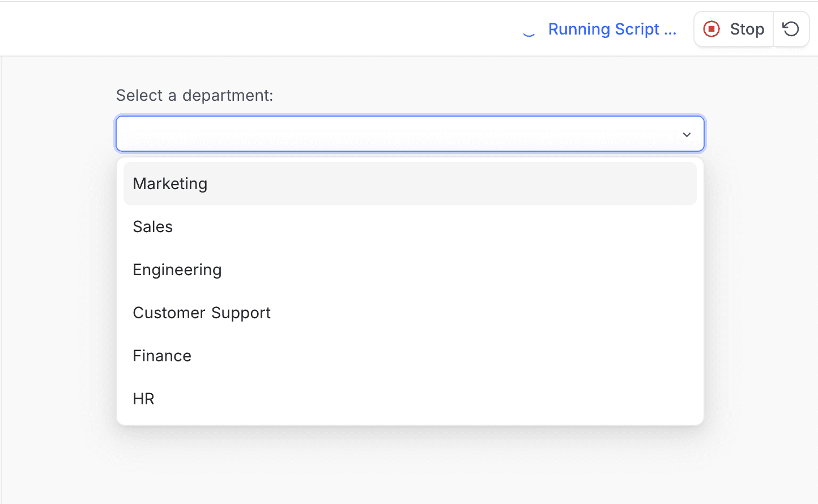
Task: Select the Customer Support option
Action: [x=202, y=313]
